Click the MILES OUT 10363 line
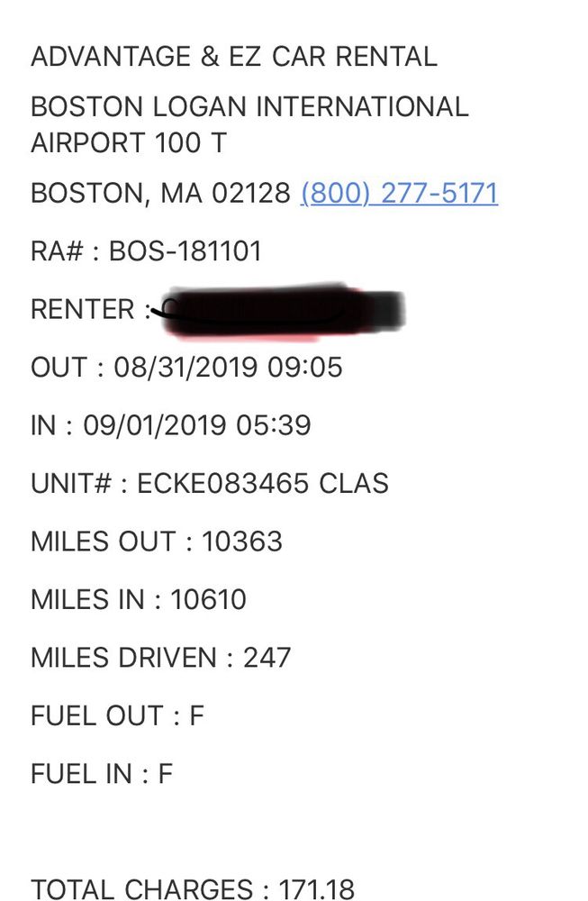Image resolution: width=588 pixels, height=901 pixels. pos(157,542)
